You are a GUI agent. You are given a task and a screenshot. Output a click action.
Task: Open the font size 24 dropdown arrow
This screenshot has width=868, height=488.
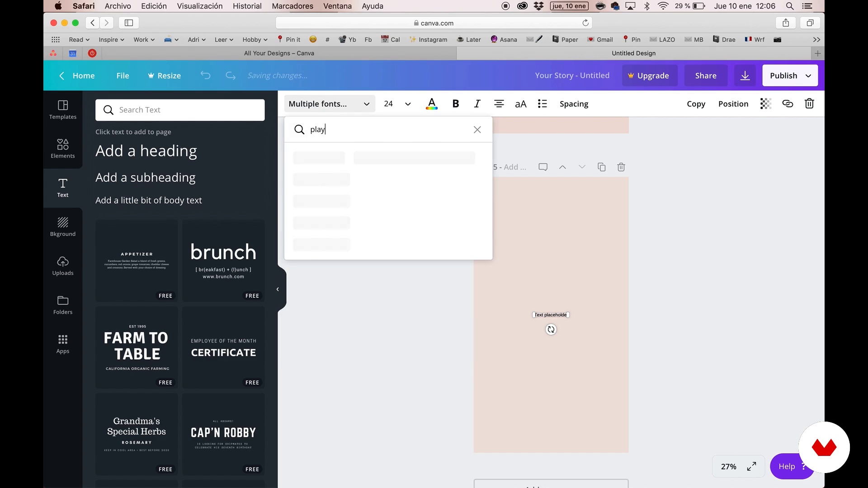tap(408, 104)
